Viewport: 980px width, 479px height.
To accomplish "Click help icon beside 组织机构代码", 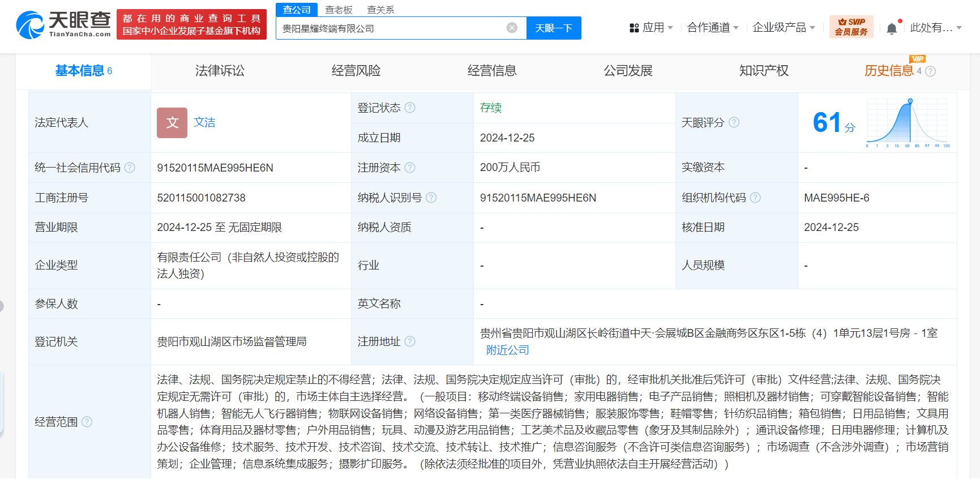I will tap(755, 198).
